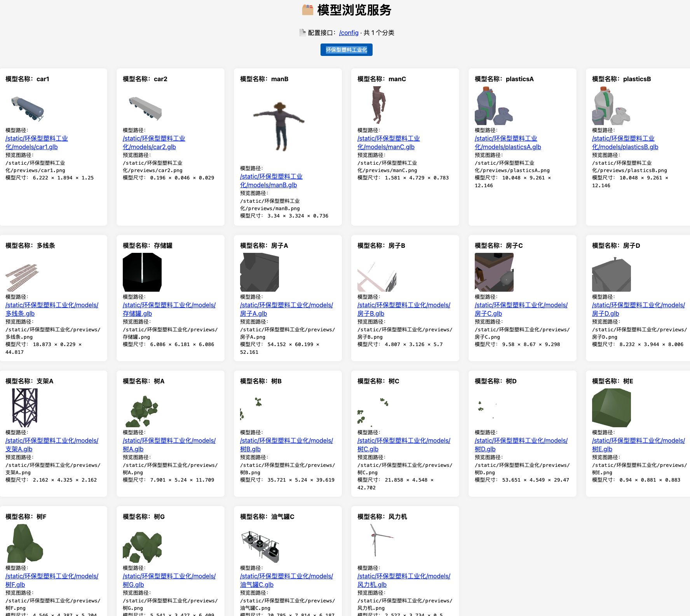Click the 房子C building preview image
The image size is (690, 616).
(494, 272)
